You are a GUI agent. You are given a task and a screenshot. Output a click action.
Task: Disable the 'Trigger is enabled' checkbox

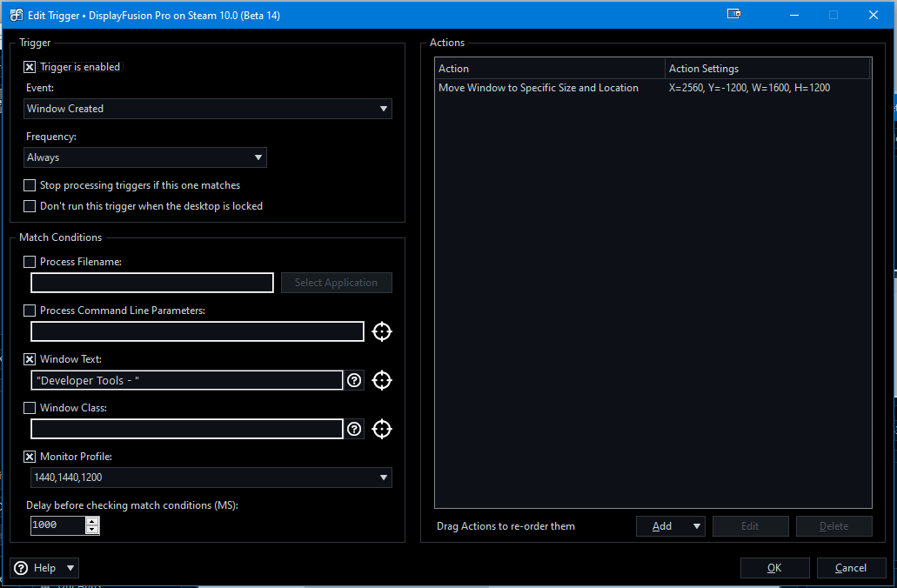click(x=30, y=67)
